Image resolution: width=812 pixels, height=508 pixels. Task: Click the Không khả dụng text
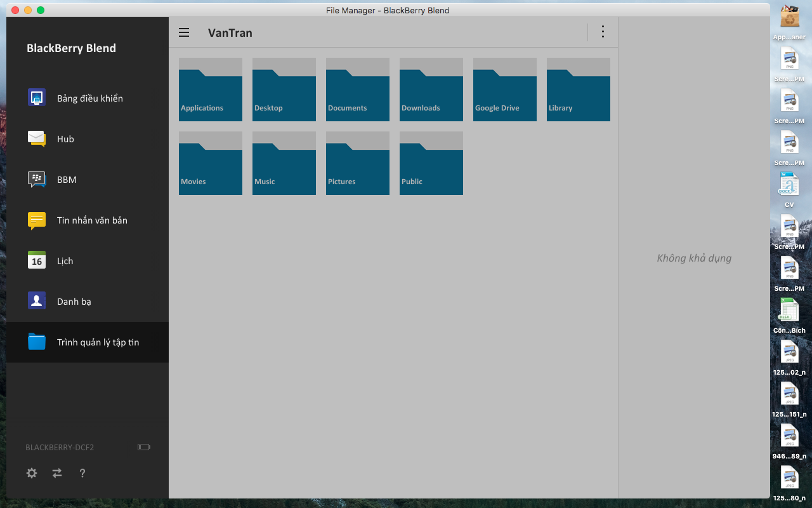(694, 258)
